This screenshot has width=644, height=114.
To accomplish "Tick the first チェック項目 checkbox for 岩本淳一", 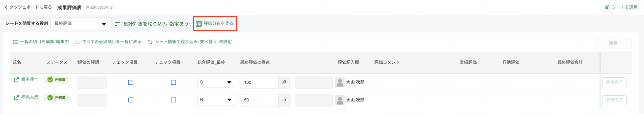I will coord(130,82).
